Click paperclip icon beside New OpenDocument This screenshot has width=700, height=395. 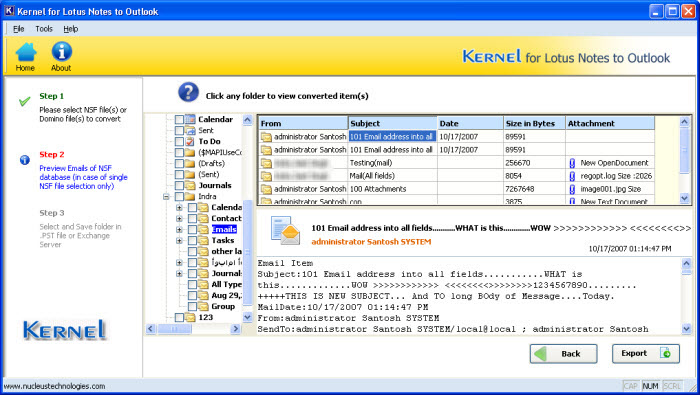[572, 163]
